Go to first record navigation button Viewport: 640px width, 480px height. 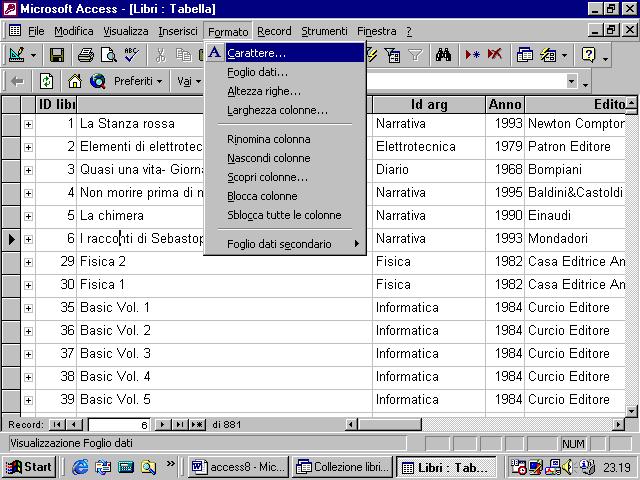(57, 425)
